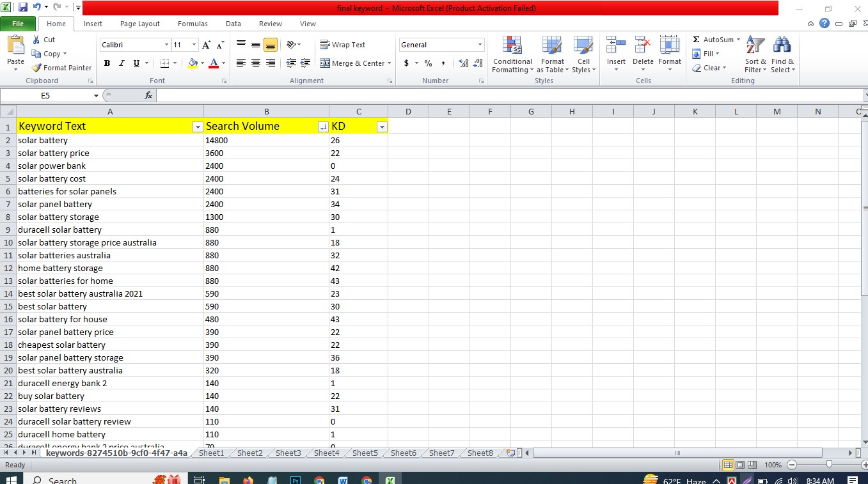Toggle italic formatting
Viewport: 868px width, 484px height.
[121, 63]
